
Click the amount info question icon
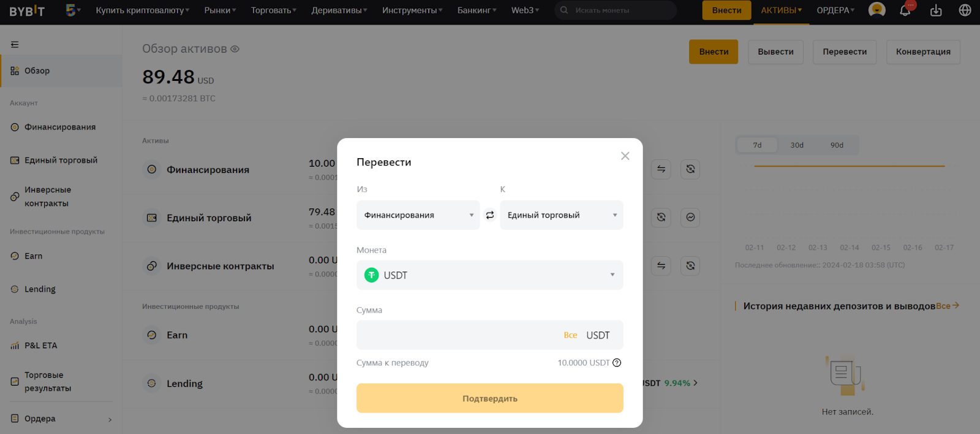pyautogui.click(x=617, y=363)
